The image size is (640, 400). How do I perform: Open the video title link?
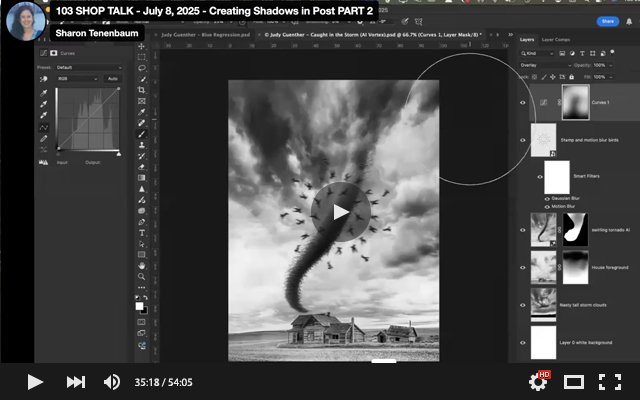pos(214,11)
